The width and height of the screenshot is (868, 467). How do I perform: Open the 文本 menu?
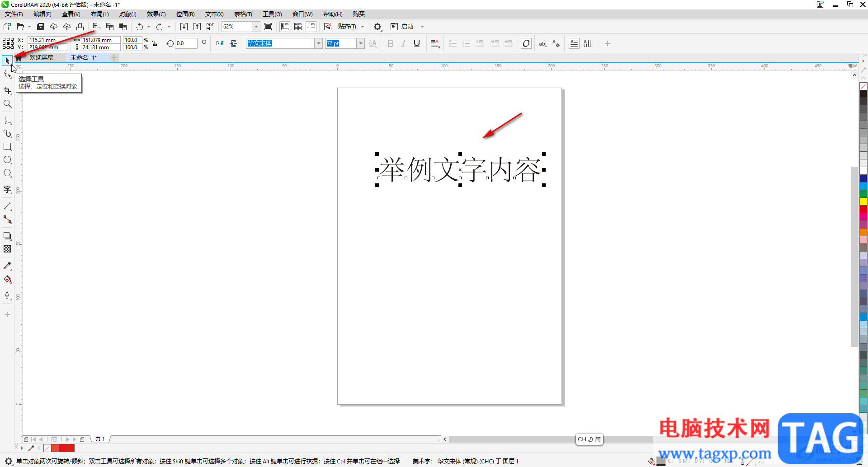(214, 14)
